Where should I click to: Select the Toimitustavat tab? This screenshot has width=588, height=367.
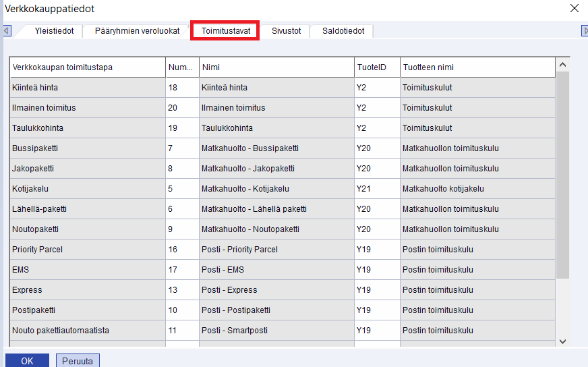[x=225, y=31]
